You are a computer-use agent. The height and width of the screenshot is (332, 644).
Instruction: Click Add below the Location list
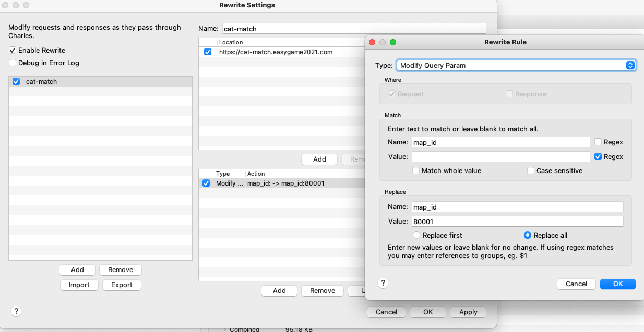pos(319,159)
